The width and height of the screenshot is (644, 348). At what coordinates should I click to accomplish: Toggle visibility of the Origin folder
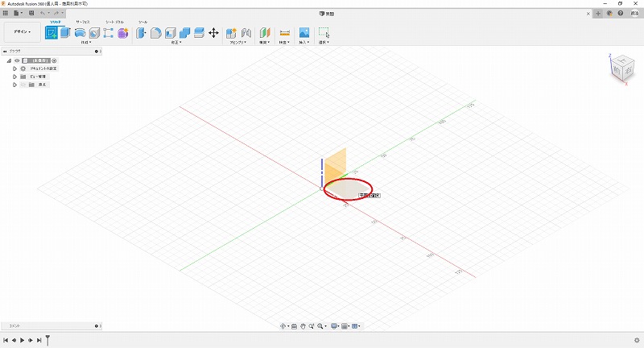tap(23, 85)
